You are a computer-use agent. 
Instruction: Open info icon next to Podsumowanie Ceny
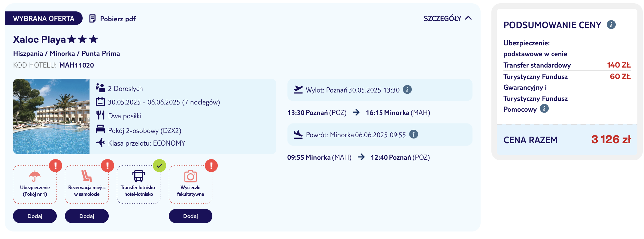611,25
